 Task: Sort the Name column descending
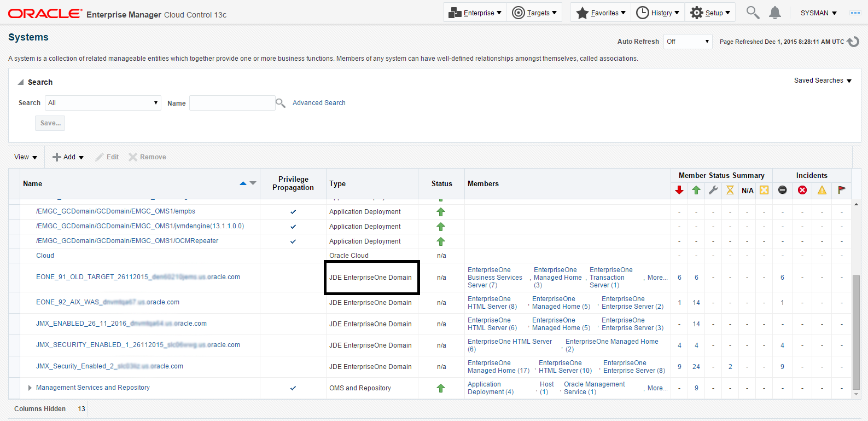pyautogui.click(x=253, y=183)
